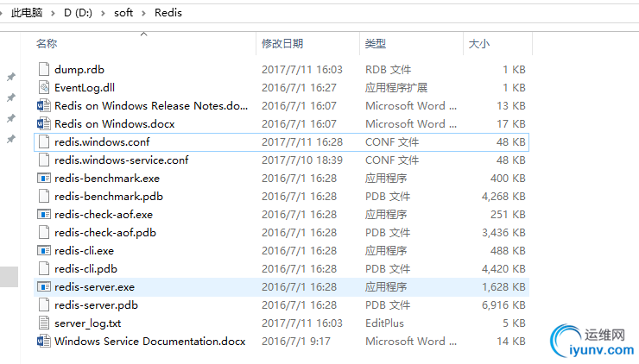Click the dump.rdb file icon
The width and height of the screenshot is (639, 364).
[44, 69]
